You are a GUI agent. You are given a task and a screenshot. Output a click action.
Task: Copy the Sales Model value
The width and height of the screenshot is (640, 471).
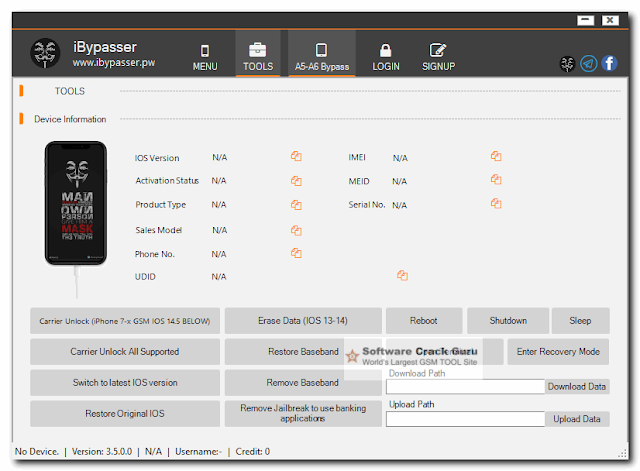(296, 230)
